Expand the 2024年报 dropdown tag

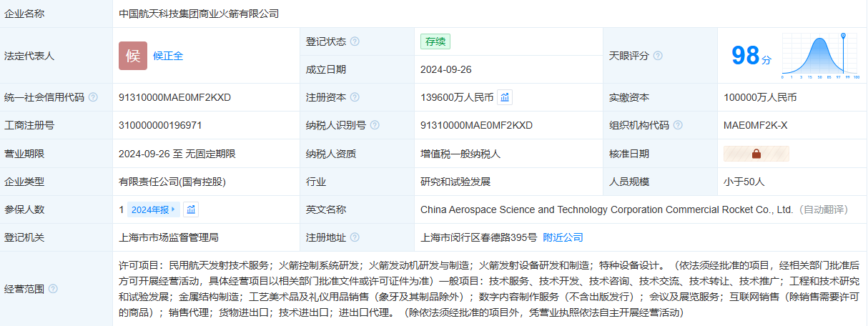[x=152, y=209]
